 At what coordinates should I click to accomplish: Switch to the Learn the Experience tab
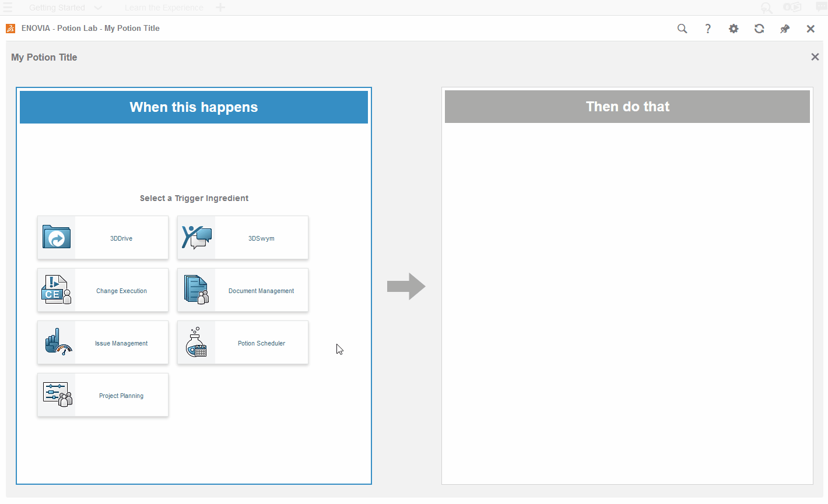[164, 8]
